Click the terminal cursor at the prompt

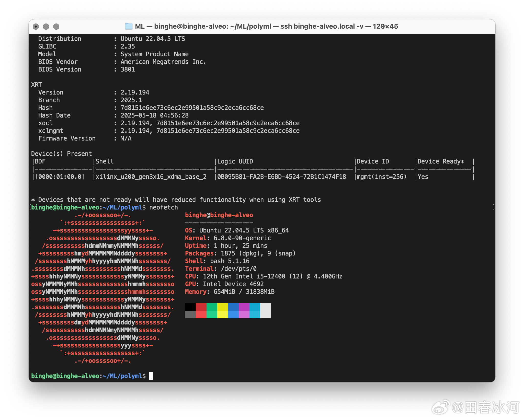pyautogui.click(x=151, y=376)
